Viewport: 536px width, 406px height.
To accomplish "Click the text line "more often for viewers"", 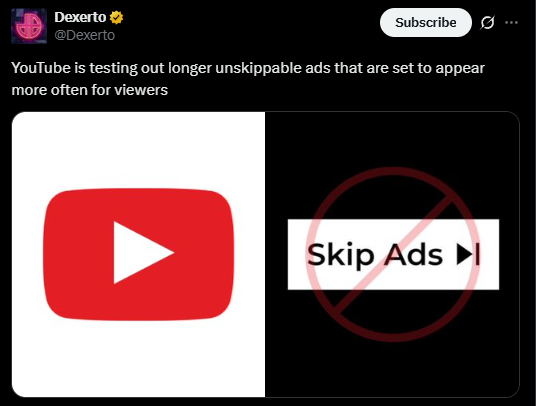I will [90, 90].
